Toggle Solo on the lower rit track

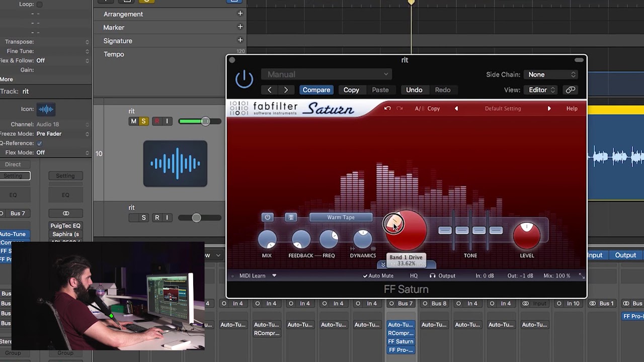(x=143, y=218)
